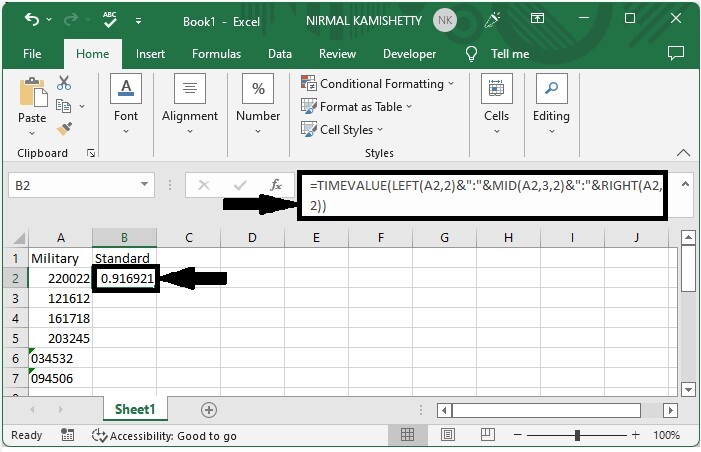This screenshot has height=452, width=701.
Task: Open the Clipboard dialog launcher
Action: click(91, 154)
